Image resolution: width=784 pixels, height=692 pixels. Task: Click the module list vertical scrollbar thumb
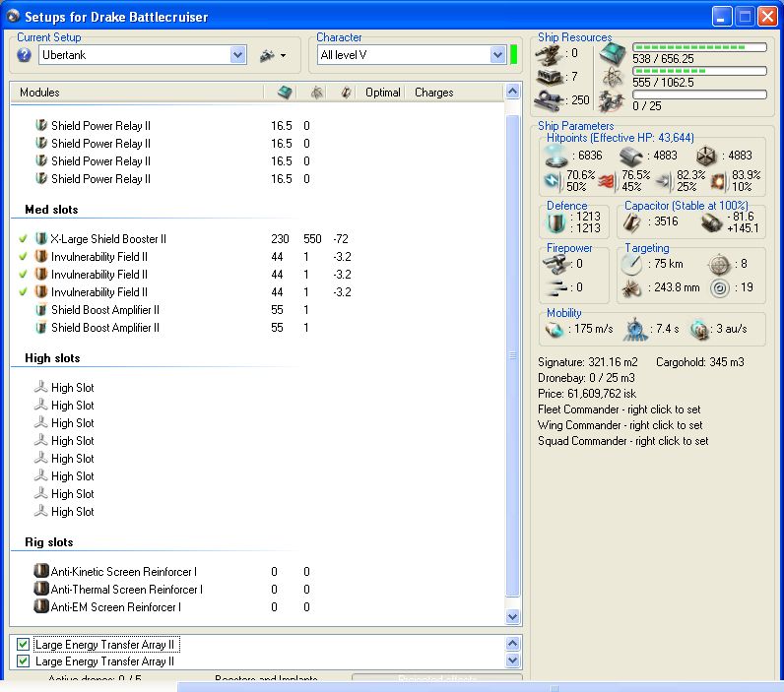(x=512, y=355)
